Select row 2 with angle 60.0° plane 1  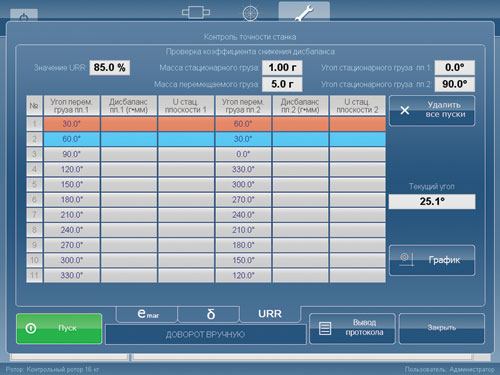[72, 139]
